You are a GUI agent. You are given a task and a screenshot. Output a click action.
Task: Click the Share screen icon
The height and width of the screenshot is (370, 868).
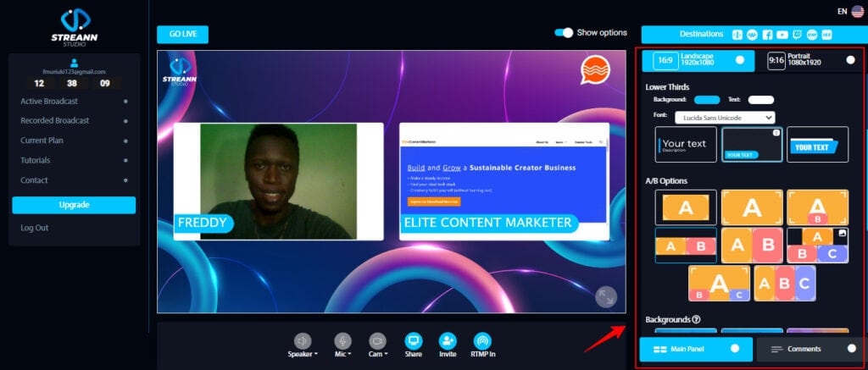coord(414,340)
